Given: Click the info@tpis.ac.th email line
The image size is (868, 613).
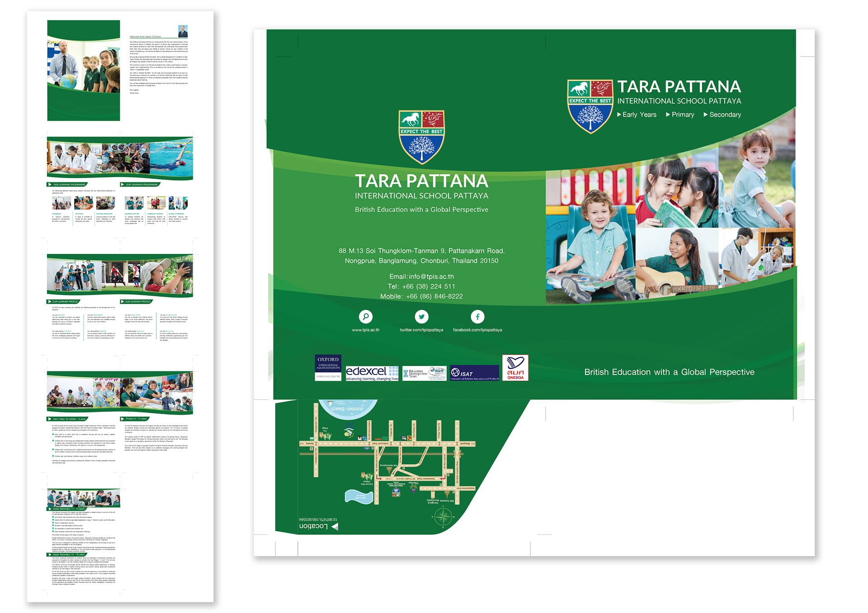Looking at the screenshot, I should [x=421, y=276].
